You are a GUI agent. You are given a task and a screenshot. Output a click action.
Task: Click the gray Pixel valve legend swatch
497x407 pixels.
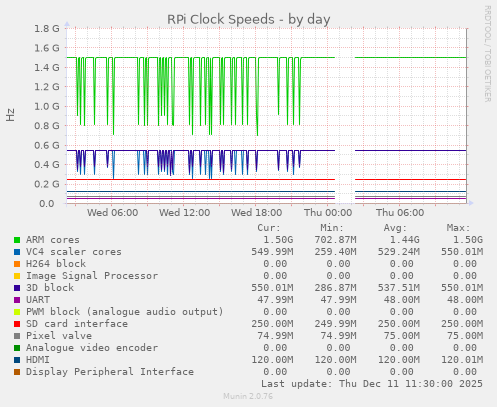point(17,336)
